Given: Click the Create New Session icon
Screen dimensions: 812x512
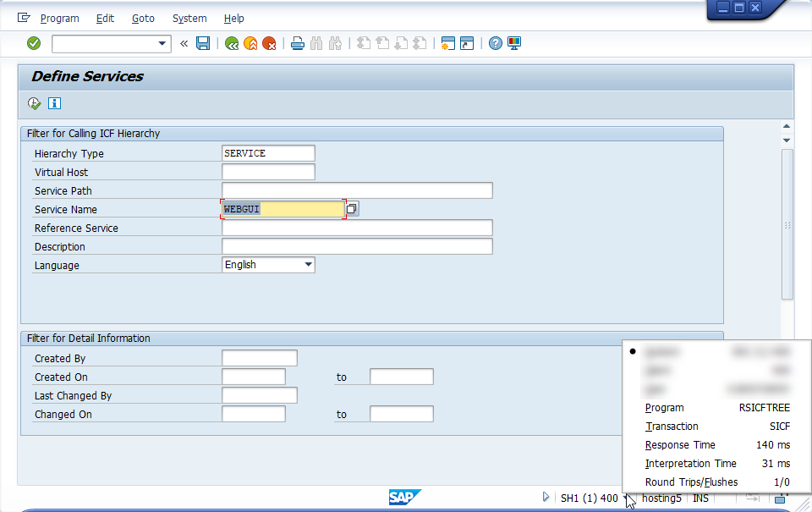Looking at the screenshot, I should tap(448, 43).
